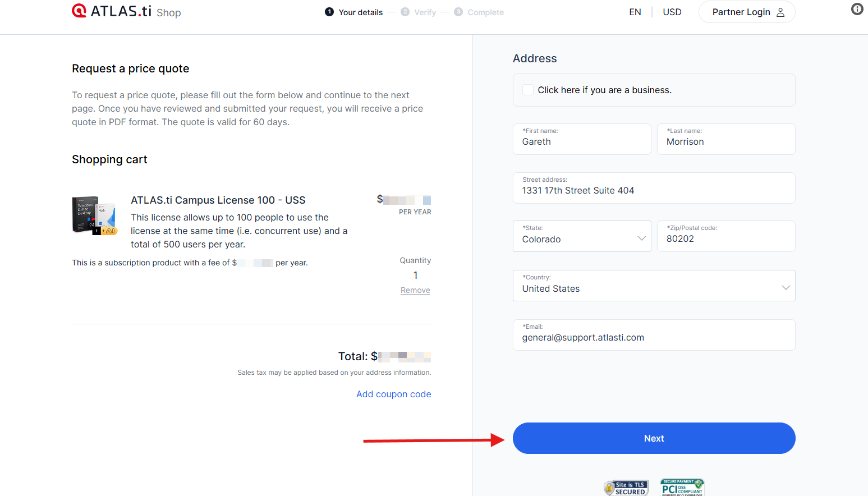Image resolution: width=868 pixels, height=496 pixels.
Task: Focus the First name field containing Gareth
Action: click(582, 139)
